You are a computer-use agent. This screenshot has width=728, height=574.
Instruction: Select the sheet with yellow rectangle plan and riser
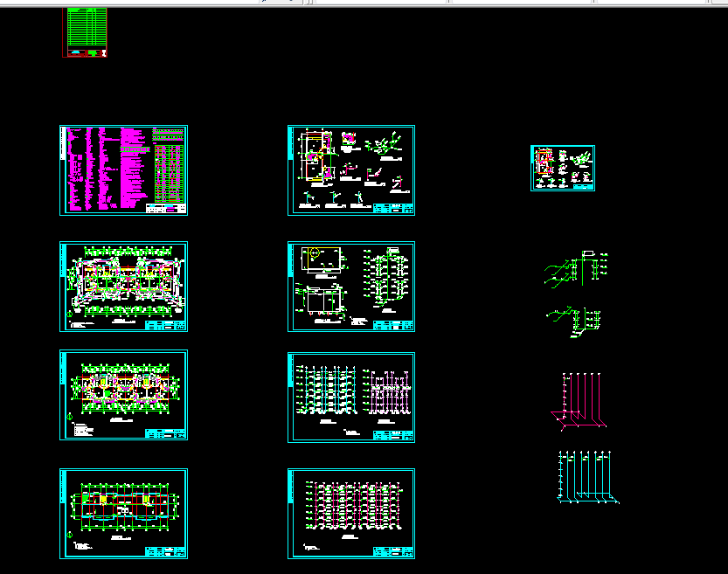351,287
